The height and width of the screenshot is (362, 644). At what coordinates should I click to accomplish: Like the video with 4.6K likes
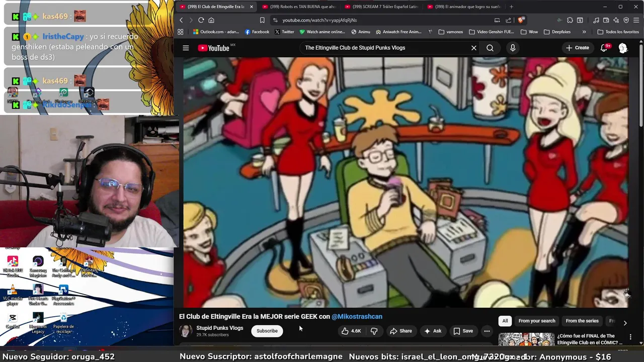(x=352, y=331)
